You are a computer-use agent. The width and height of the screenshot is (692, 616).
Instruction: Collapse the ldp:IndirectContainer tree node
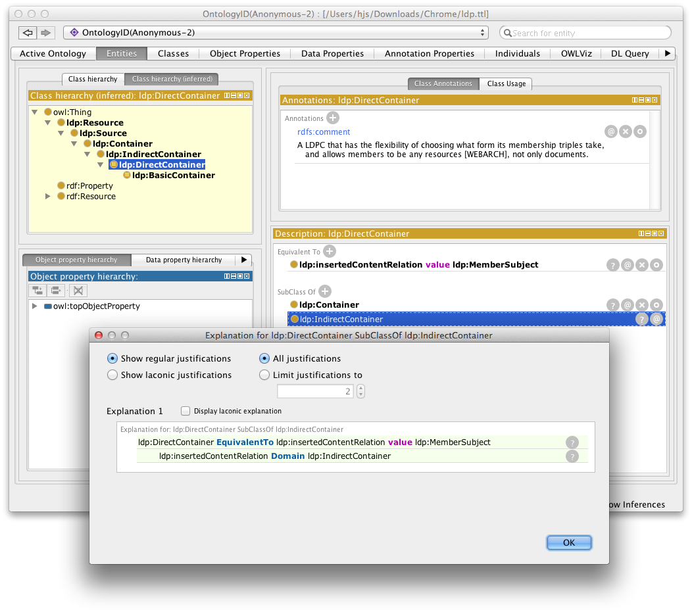87,154
